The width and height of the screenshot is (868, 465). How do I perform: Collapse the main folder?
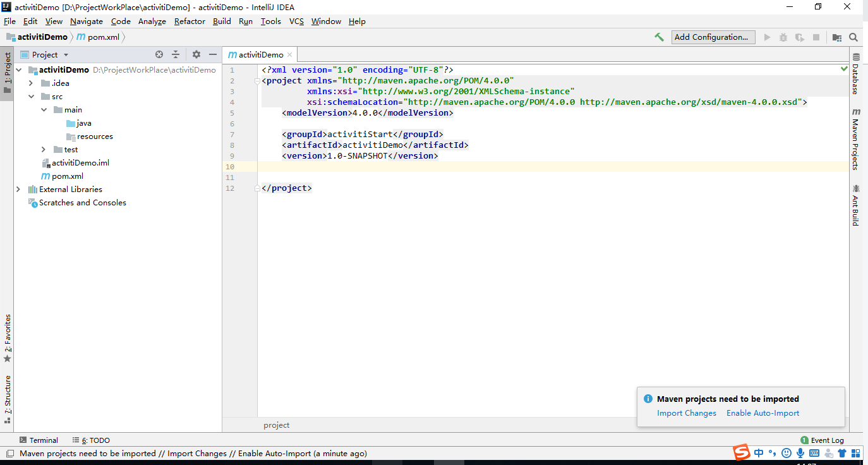pos(44,110)
